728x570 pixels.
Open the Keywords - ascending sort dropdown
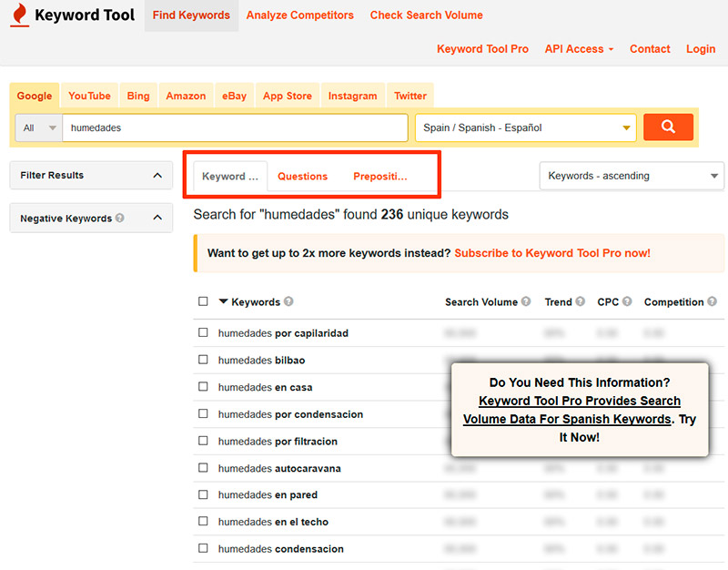[632, 176]
